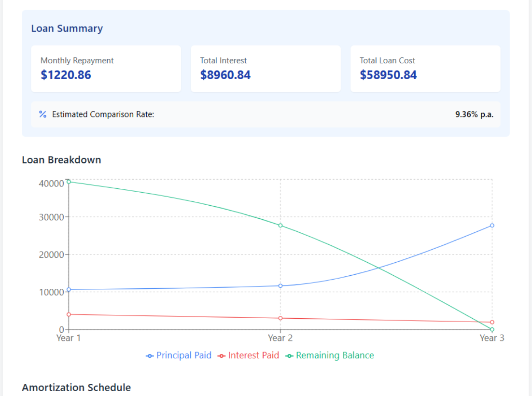Click the Year 1 Remaining Balance data point
Image resolution: width=532 pixels, height=396 pixels.
(69, 182)
